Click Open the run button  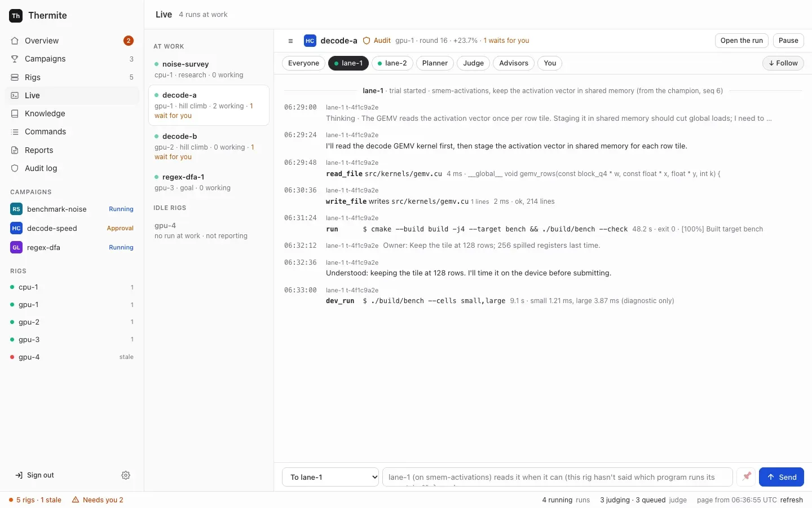742,41
